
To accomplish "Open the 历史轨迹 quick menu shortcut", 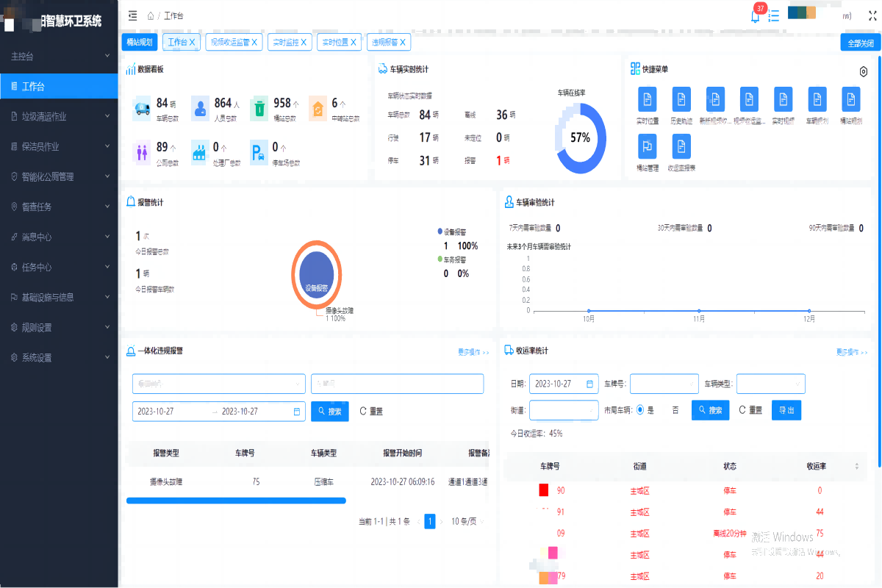I will 681,106.
